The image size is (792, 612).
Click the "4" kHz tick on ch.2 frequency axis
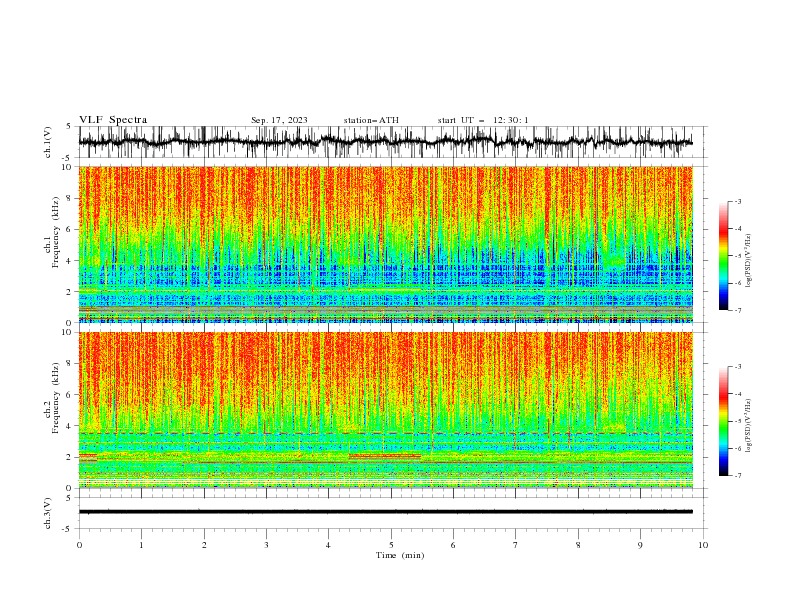pos(69,426)
